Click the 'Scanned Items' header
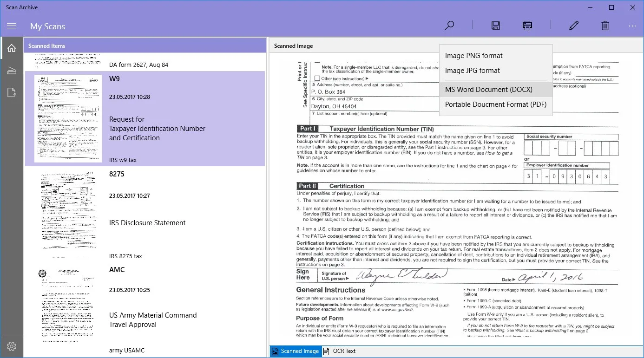This screenshot has height=358, width=644. click(x=46, y=46)
